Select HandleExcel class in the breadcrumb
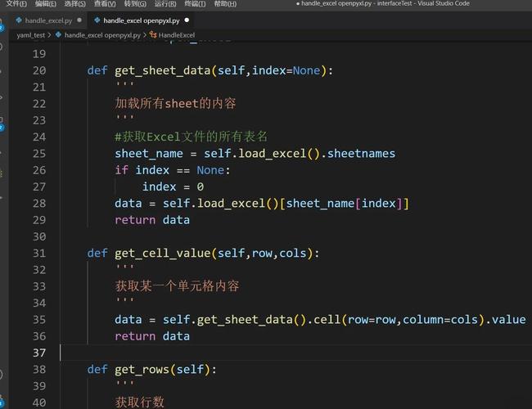 [177, 35]
